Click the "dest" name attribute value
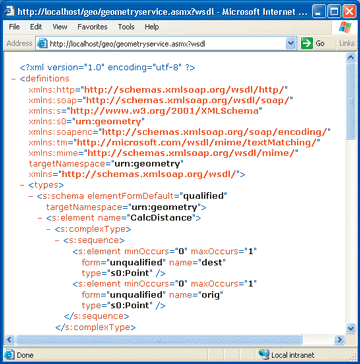This screenshot has height=364, width=360. tap(212, 263)
